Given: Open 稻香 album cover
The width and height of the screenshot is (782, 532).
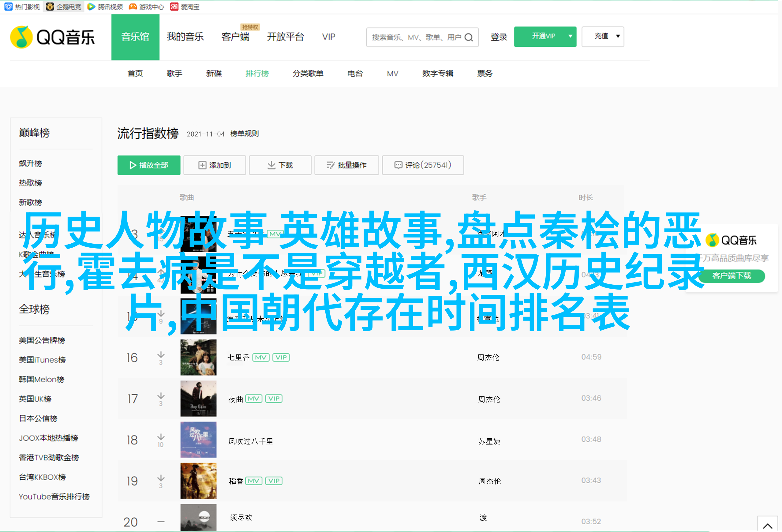Looking at the screenshot, I should [x=199, y=481].
